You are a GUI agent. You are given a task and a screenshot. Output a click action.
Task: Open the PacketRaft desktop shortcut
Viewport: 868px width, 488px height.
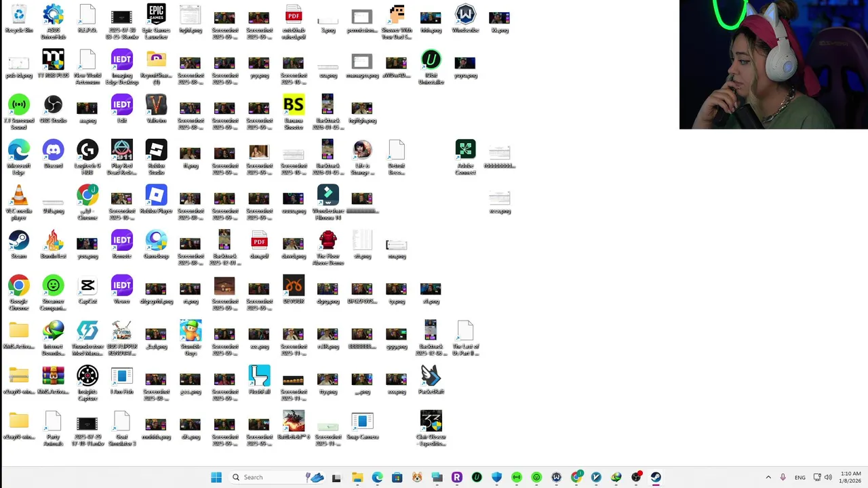[431, 380]
